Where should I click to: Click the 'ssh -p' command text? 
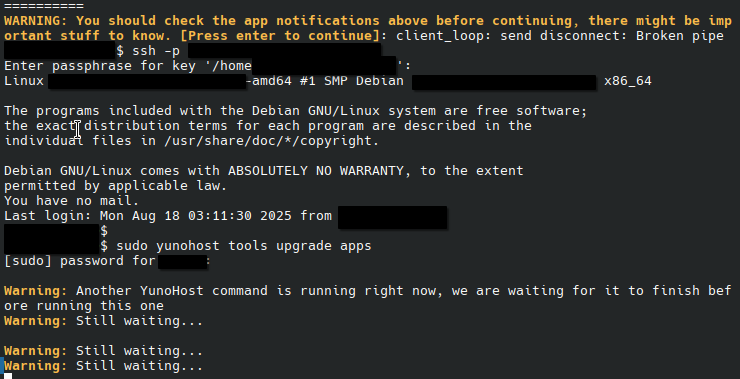point(156,51)
